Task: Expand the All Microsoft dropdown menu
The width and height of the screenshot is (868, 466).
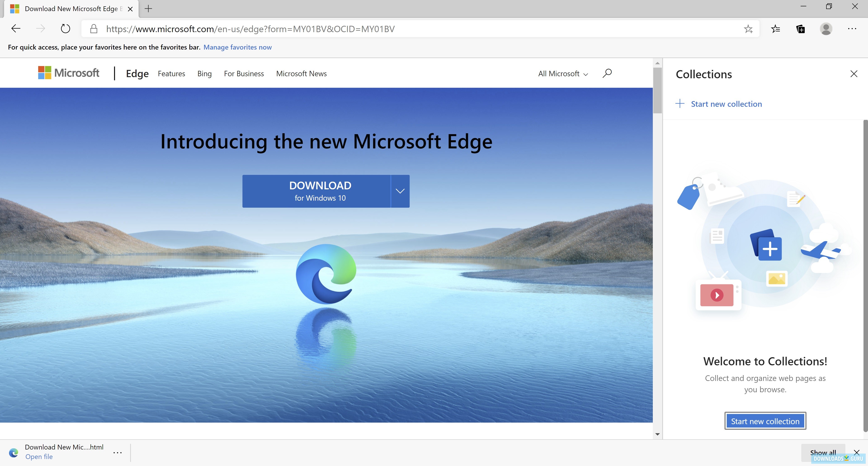Action: pos(563,74)
